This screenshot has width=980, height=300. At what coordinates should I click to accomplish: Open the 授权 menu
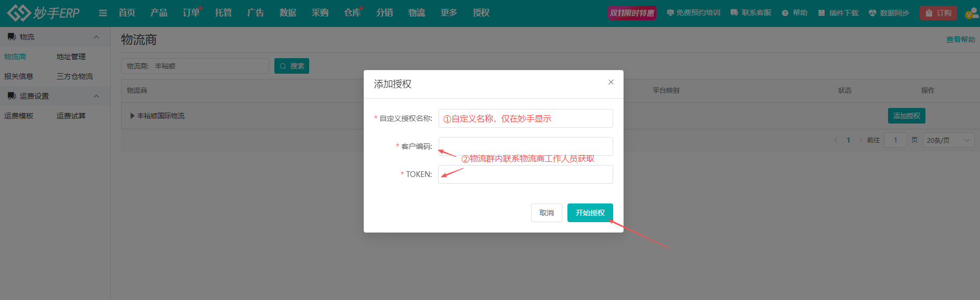click(481, 13)
